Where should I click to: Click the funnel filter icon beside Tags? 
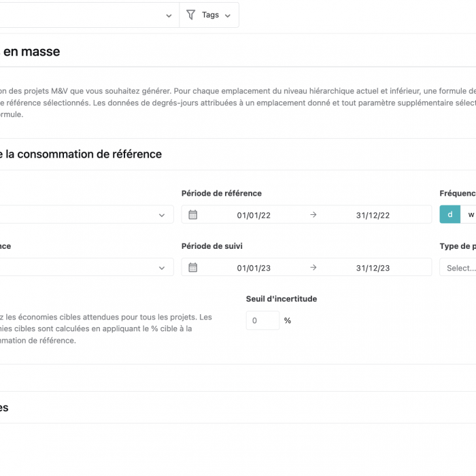tap(190, 15)
